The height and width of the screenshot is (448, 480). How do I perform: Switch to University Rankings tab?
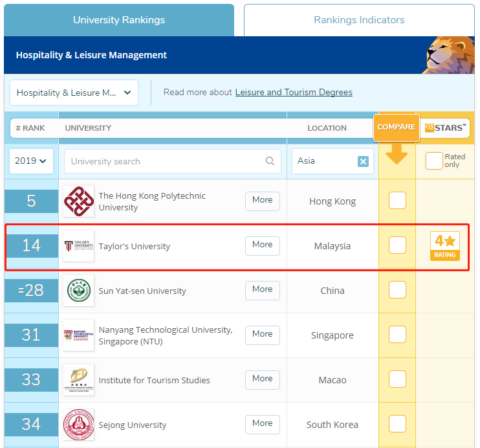tap(119, 20)
